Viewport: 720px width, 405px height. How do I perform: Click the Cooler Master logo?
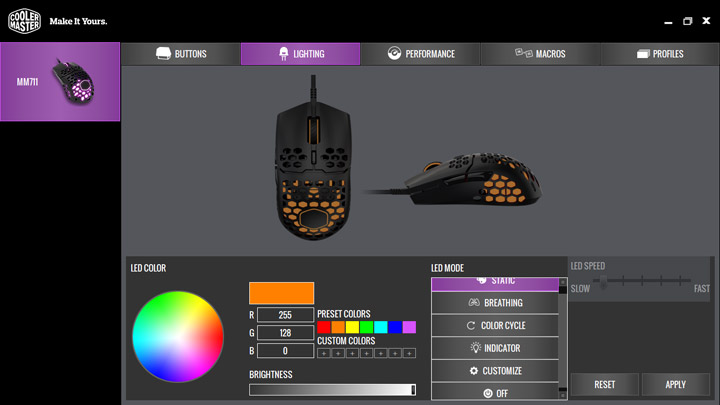click(25, 21)
